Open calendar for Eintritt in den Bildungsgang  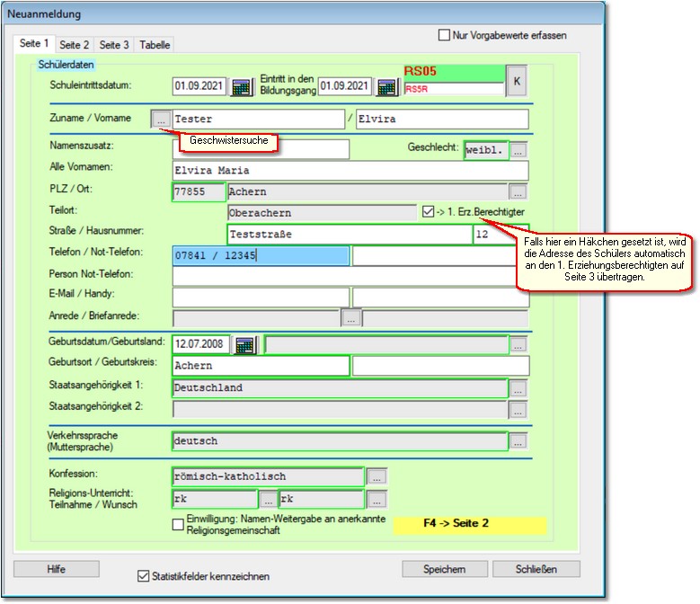pyautogui.click(x=386, y=87)
